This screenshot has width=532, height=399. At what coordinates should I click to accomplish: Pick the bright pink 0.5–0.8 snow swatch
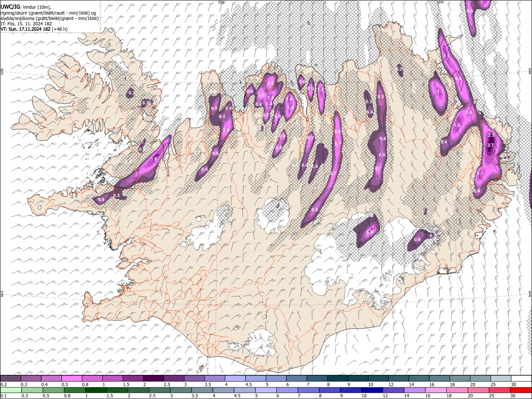72,379
